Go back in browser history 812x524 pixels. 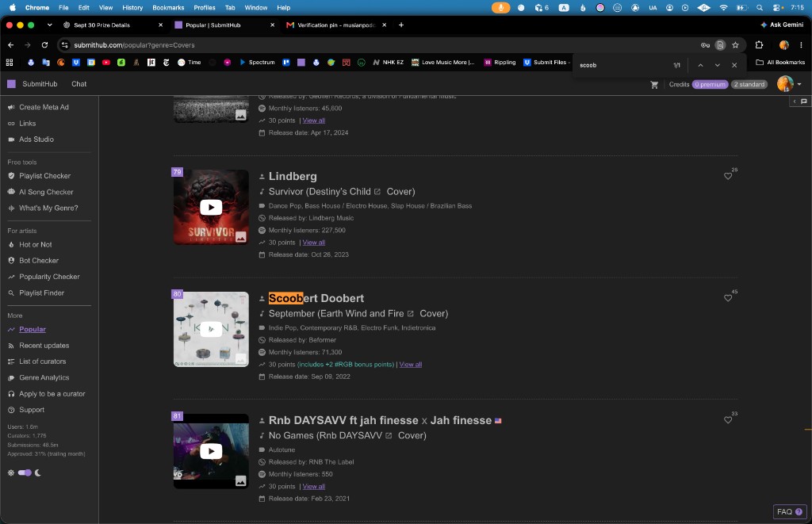point(11,45)
